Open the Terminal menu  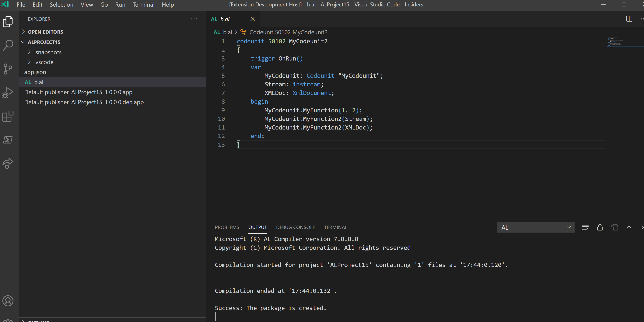(143, 5)
